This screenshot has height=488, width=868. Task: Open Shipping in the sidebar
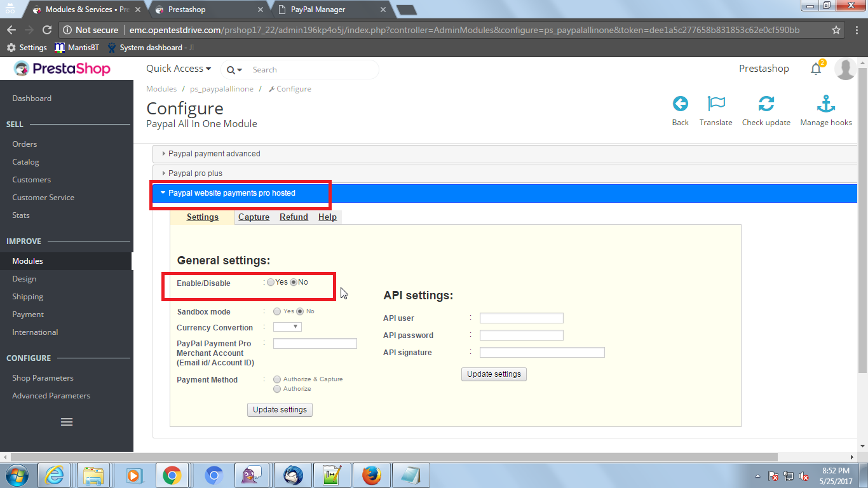coord(27,297)
